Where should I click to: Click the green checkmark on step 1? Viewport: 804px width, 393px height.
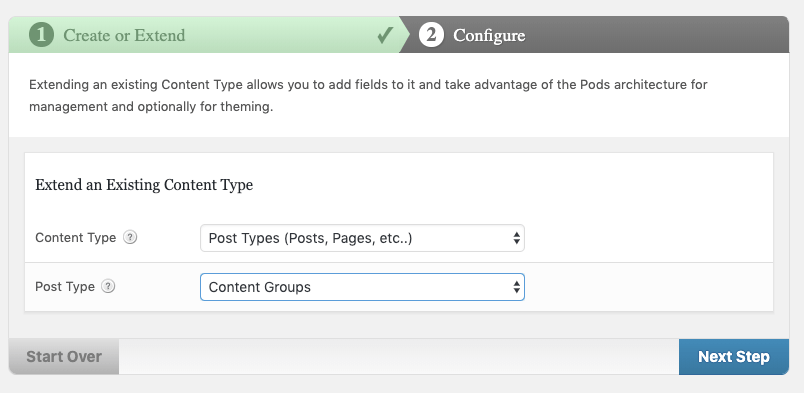385,35
